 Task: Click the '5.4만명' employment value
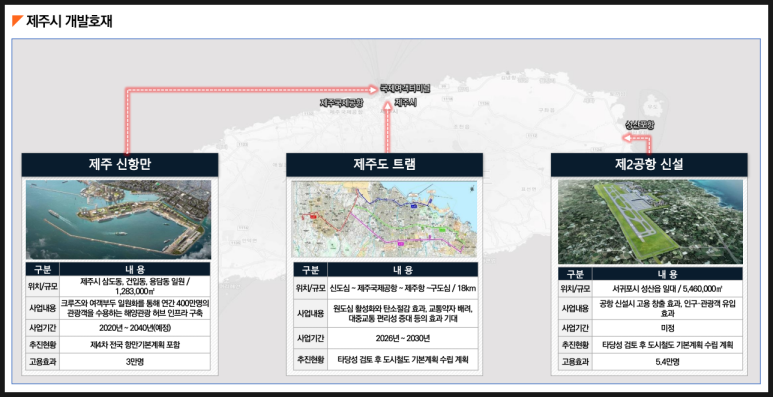click(x=667, y=361)
